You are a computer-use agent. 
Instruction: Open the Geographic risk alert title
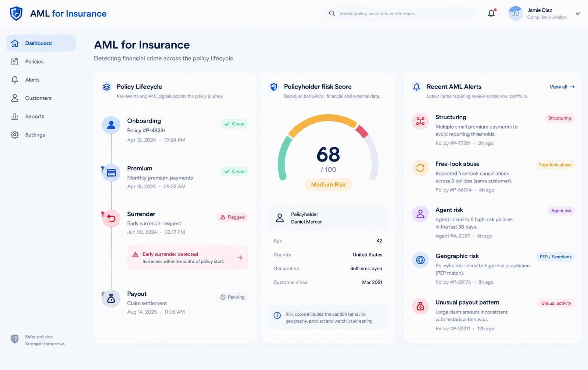457,256
